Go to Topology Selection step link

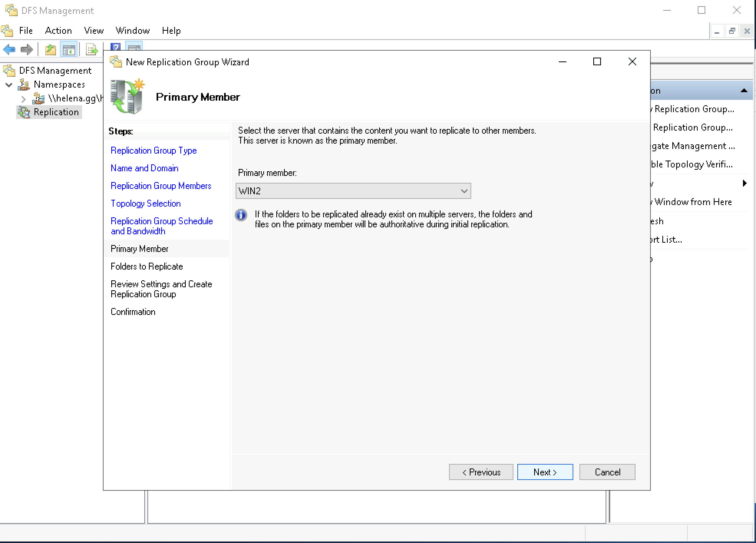(145, 204)
